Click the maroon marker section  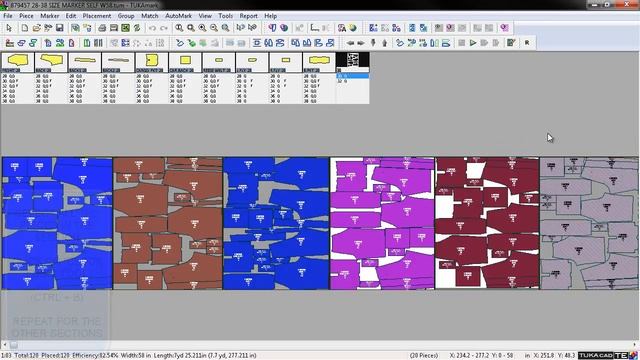click(x=487, y=223)
